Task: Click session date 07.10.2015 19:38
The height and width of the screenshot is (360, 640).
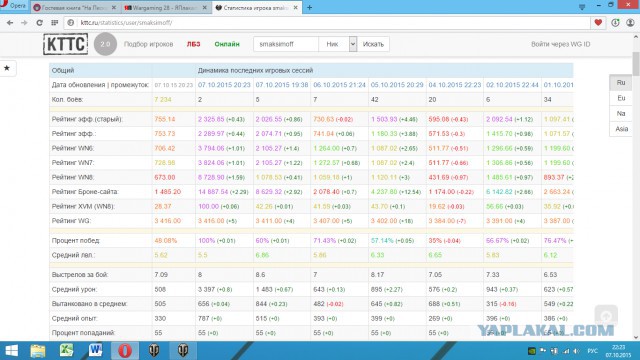Action: click(x=282, y=85)
